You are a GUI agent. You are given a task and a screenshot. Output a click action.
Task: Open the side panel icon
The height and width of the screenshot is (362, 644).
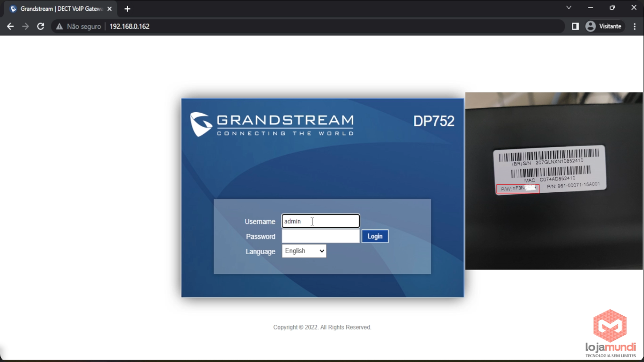(575, 26)
